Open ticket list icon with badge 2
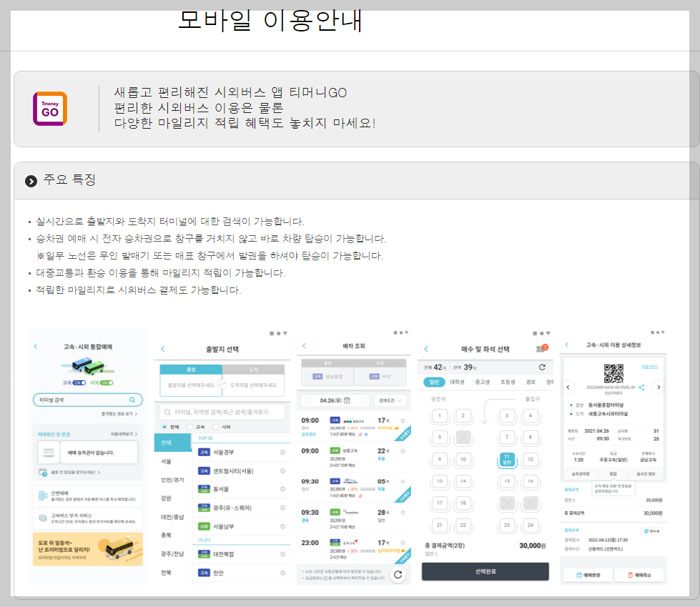This screenshot has width=700, height=607. (541, 349)
